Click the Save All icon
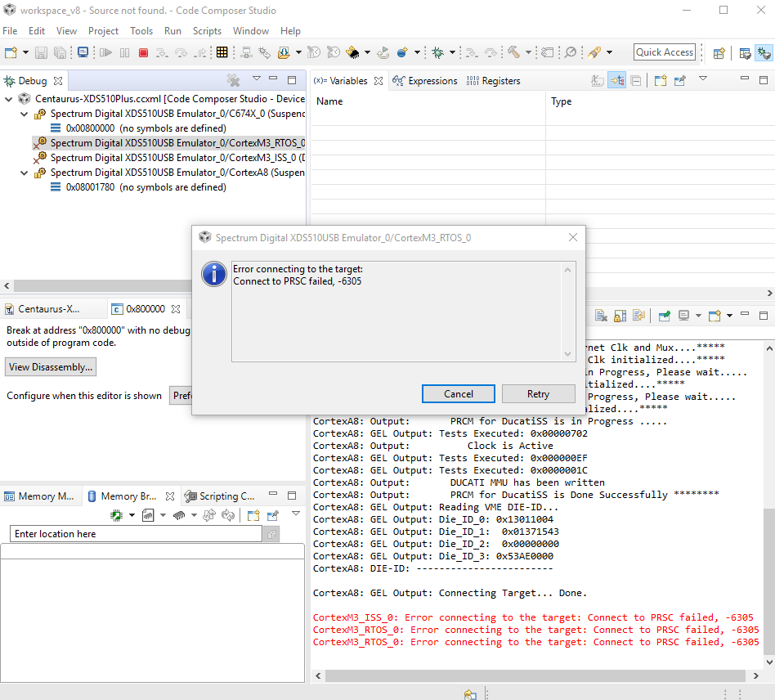Image resolution: width=775 pixels, height=700 pixels. click(60, 52)
